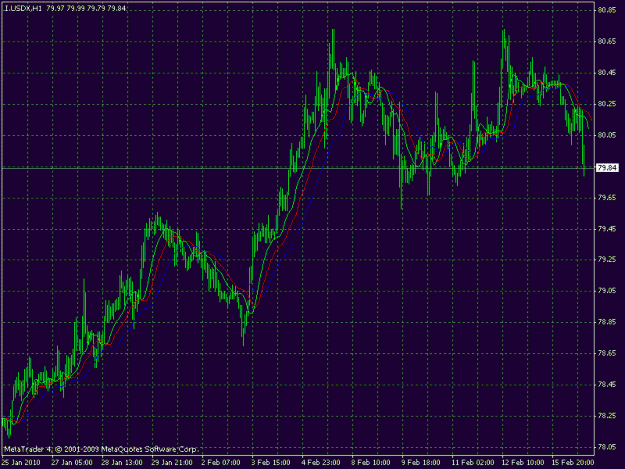Click the 80.45 price axis value
This screenshot has width=625, height=469.
[607, 73]
